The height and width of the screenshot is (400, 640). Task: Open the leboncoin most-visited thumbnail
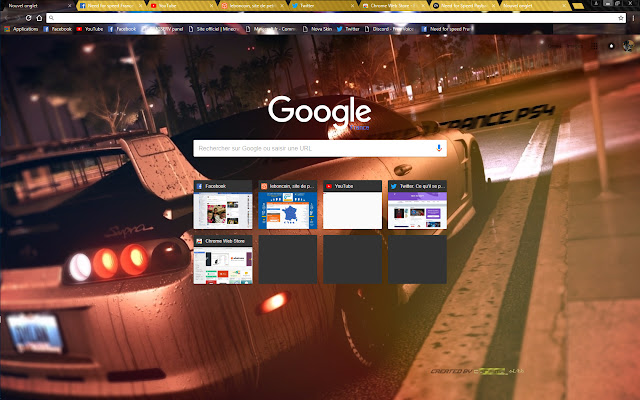[288, 204]
